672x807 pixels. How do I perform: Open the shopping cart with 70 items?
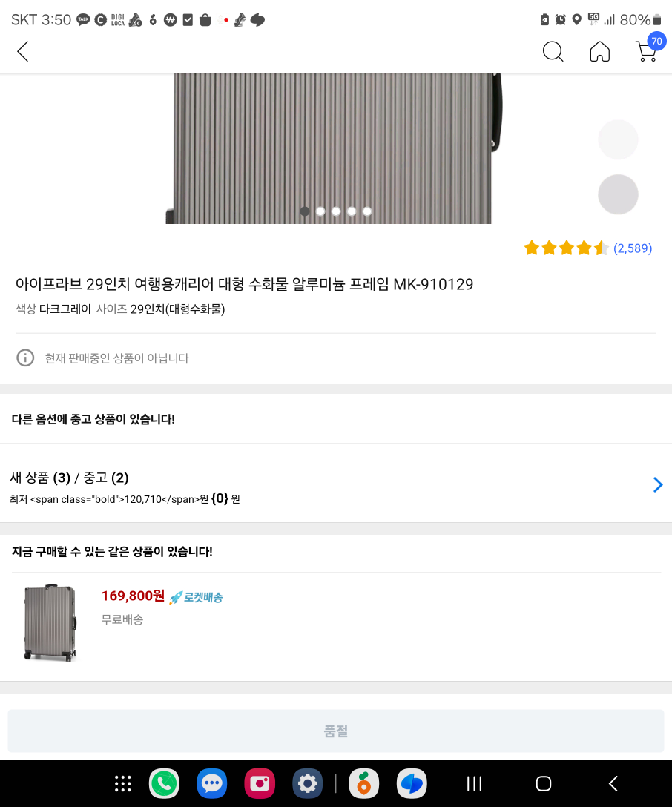648,50
